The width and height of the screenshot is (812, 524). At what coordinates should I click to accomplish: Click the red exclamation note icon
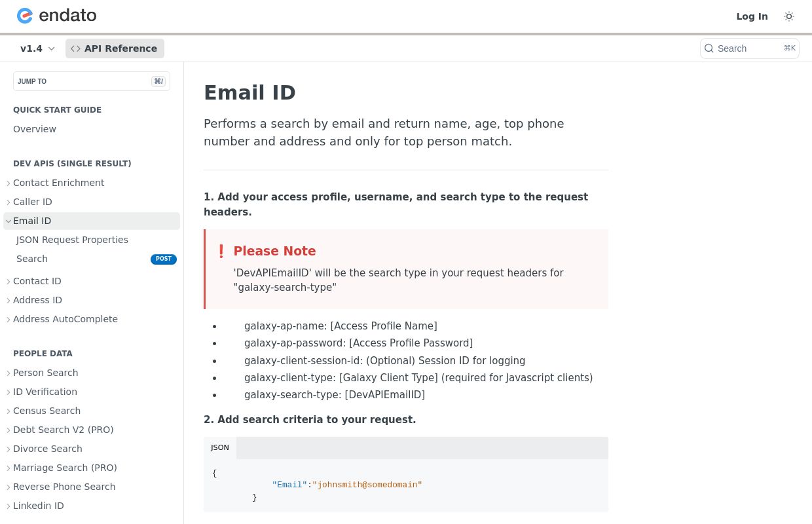point(221,251)
